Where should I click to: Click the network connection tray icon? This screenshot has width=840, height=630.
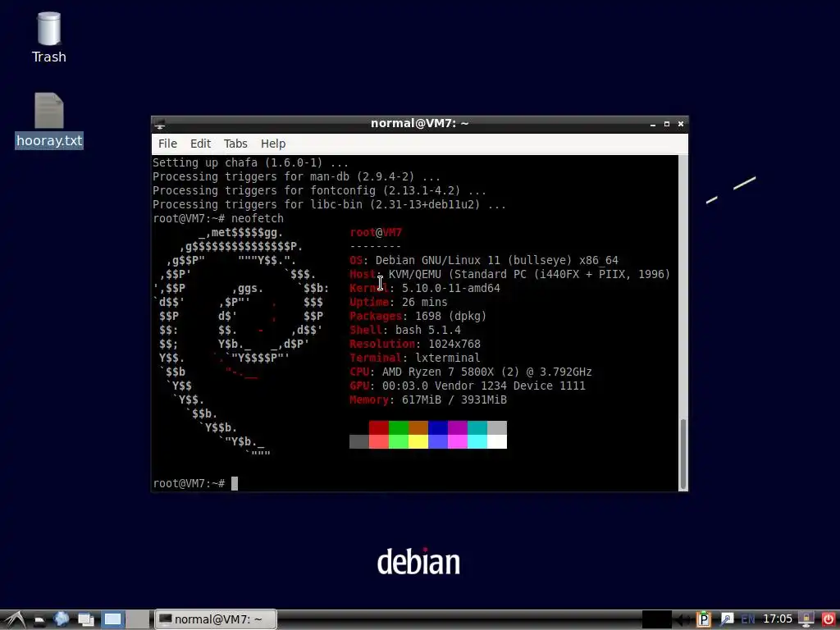tap(727, 619)
